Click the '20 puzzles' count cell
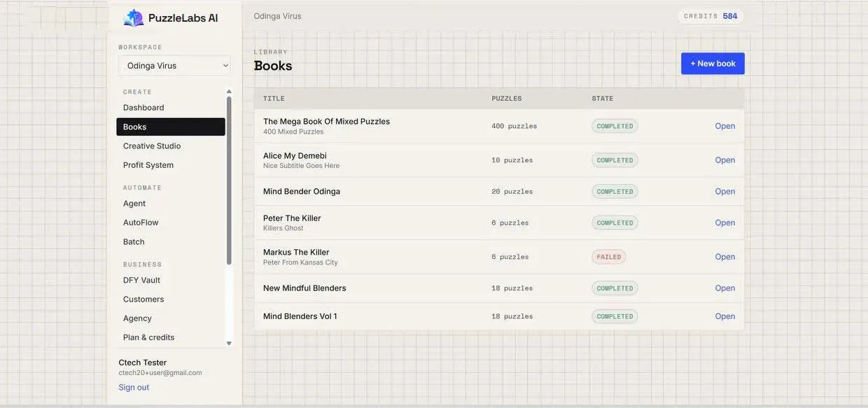The width and height of the screenshot is (868, 408). 512,192
